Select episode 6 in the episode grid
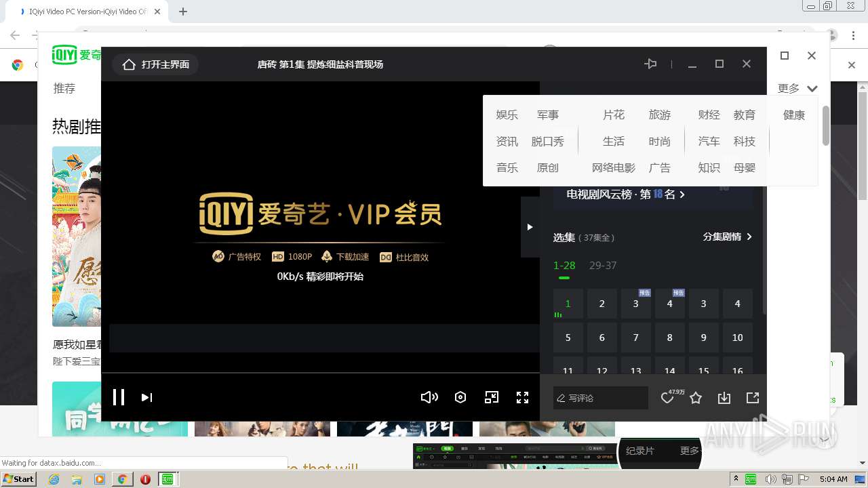 click(x=602, y=338)
